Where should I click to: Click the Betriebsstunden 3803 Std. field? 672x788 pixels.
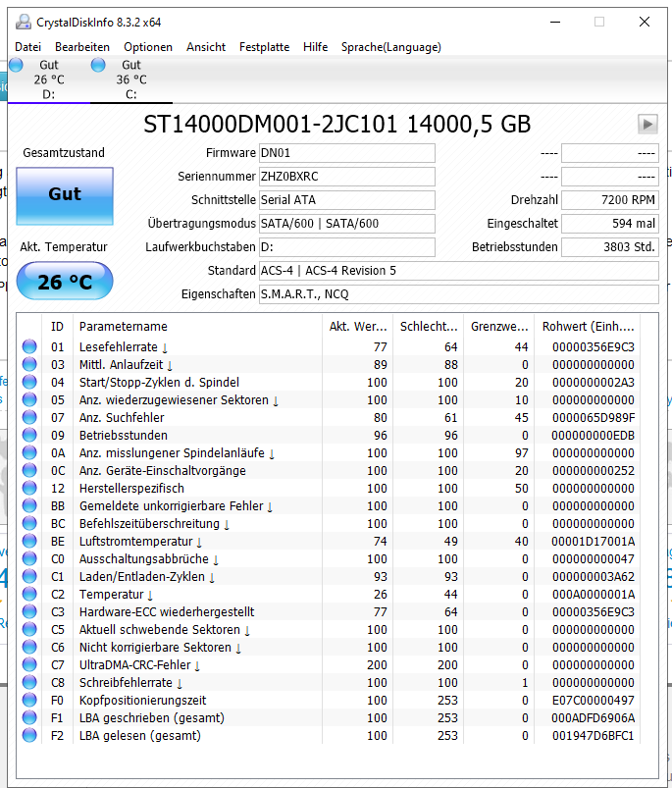[610, 247]
